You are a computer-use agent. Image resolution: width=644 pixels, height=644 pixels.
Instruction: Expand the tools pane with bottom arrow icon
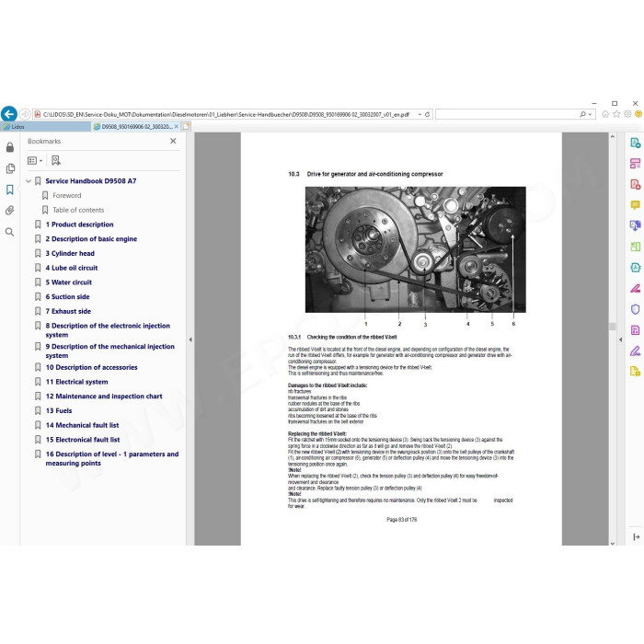pyautogui.click(x=637, y=536)
